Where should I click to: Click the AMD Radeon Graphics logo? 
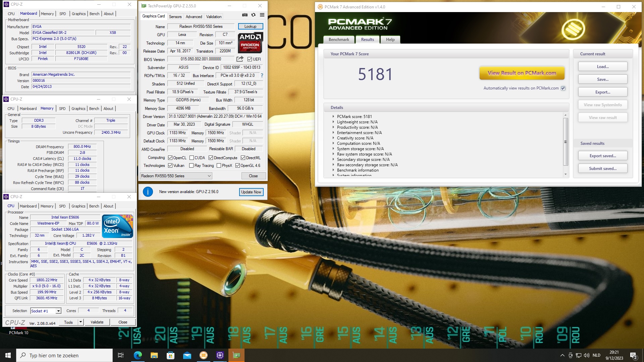click(x=251, y=43)
